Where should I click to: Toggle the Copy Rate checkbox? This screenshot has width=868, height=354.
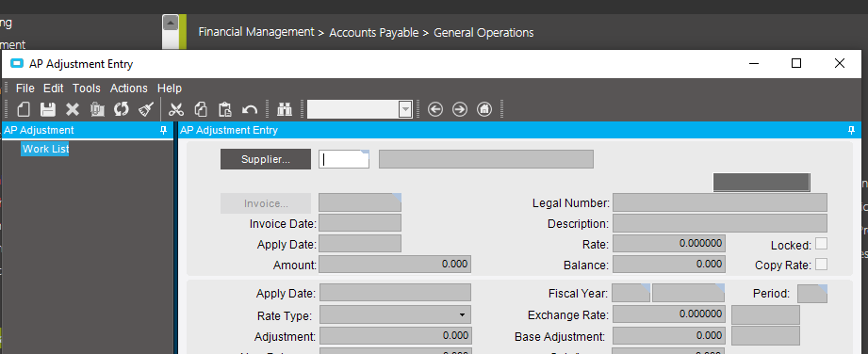click(822, 265)
